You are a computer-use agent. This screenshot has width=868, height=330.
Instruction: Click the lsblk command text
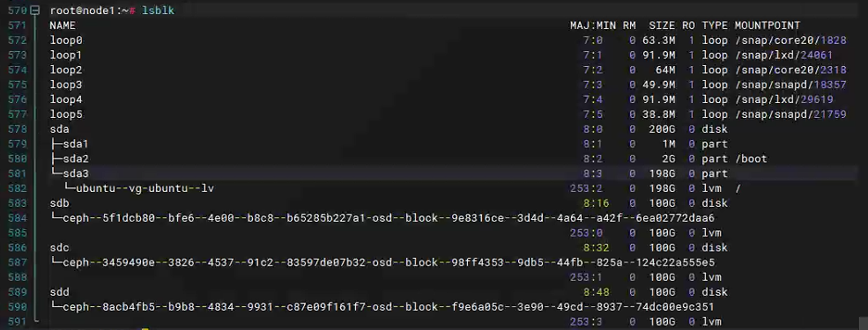click(158, 11)
